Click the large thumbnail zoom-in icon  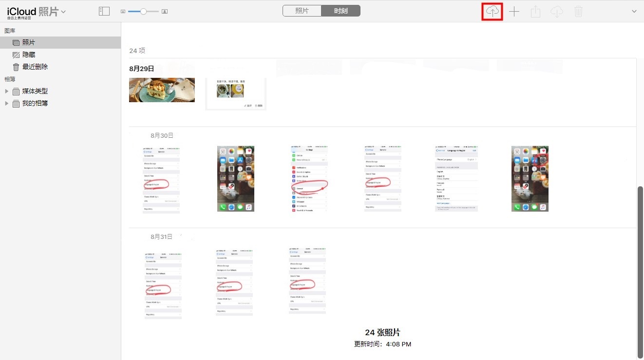pos(165,11)
